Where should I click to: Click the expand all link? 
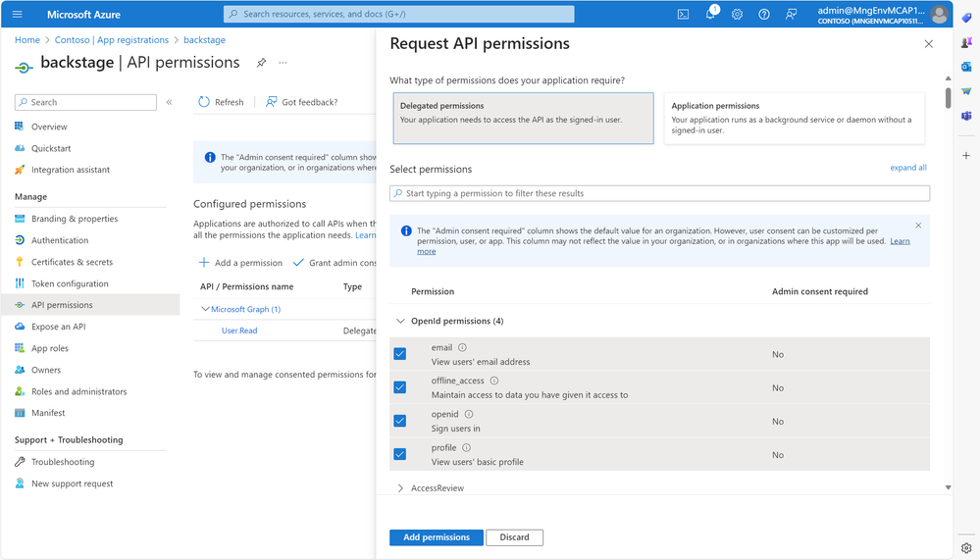click(908, 168)
